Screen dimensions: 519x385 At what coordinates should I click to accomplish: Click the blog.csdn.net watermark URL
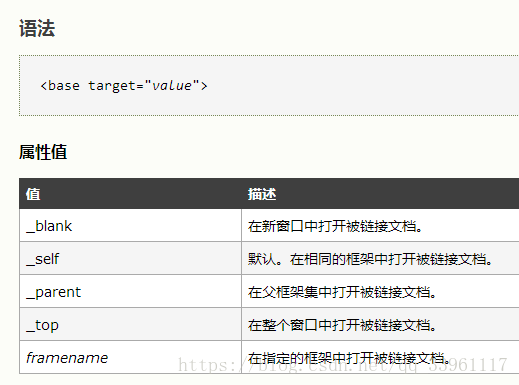(x=343, y=365)
